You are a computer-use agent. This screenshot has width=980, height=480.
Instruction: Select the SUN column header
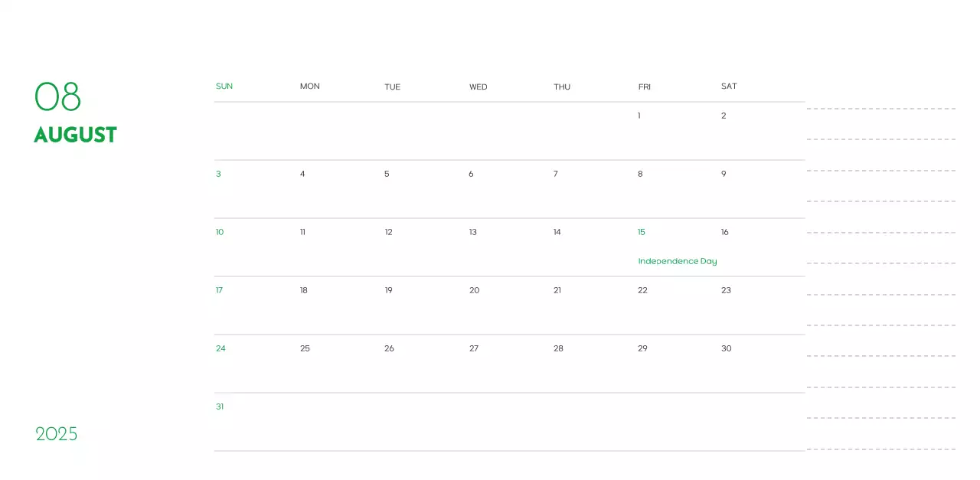coord(224,86)
